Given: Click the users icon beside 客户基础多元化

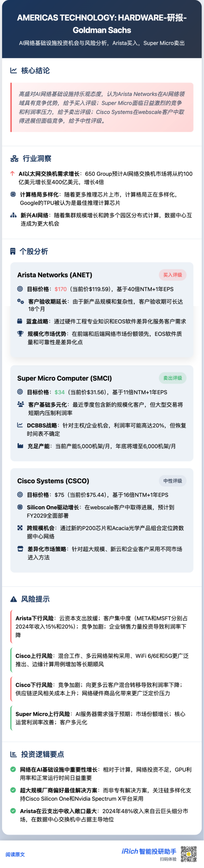Looking at the screenshot, I should (x=21, y=404).
